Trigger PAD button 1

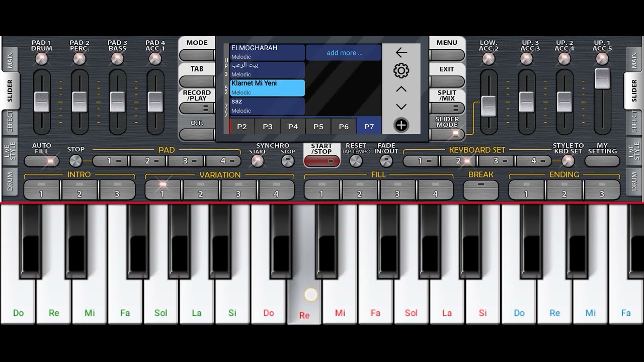coord(111,161)
